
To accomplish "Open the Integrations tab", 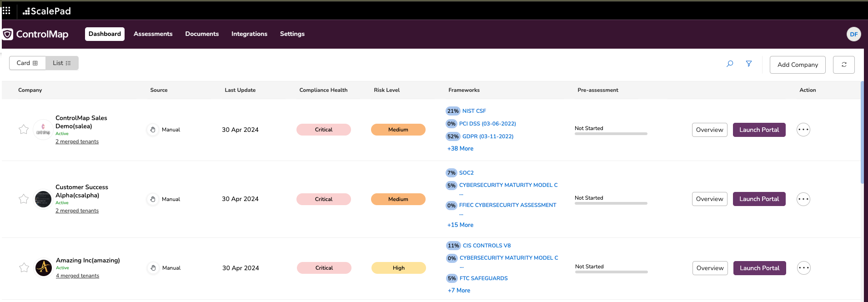I will (x=249, y=34).
